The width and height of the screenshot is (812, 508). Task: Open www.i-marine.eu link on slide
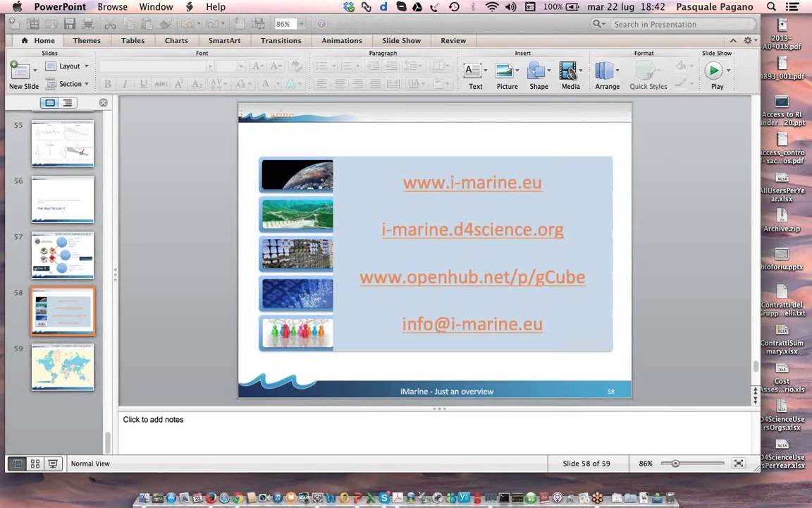[472, 183]
